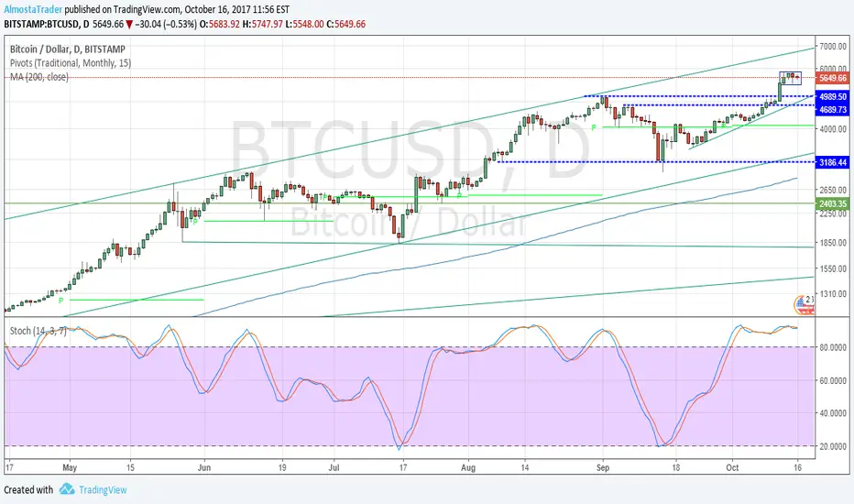
Task: Click the 2650.00 price axis label
Action: point(833,191)
